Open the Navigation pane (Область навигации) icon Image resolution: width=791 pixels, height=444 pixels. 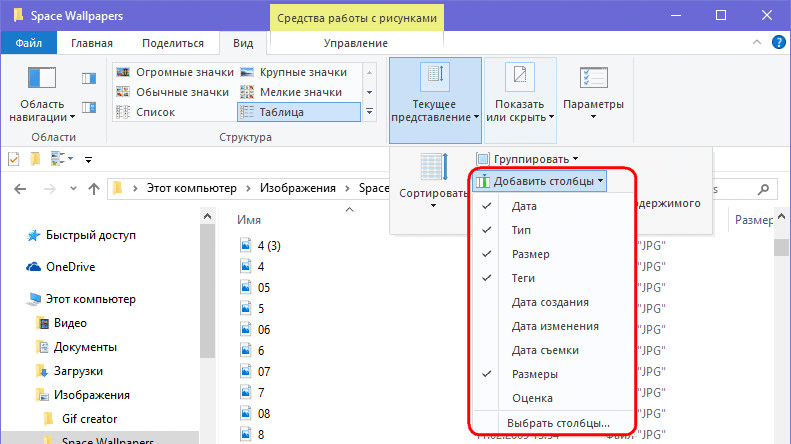(41, 78)
